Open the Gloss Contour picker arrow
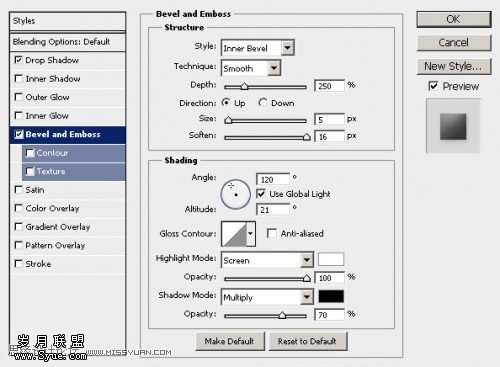Screen dimensions: 500x367 pos(251,234)
